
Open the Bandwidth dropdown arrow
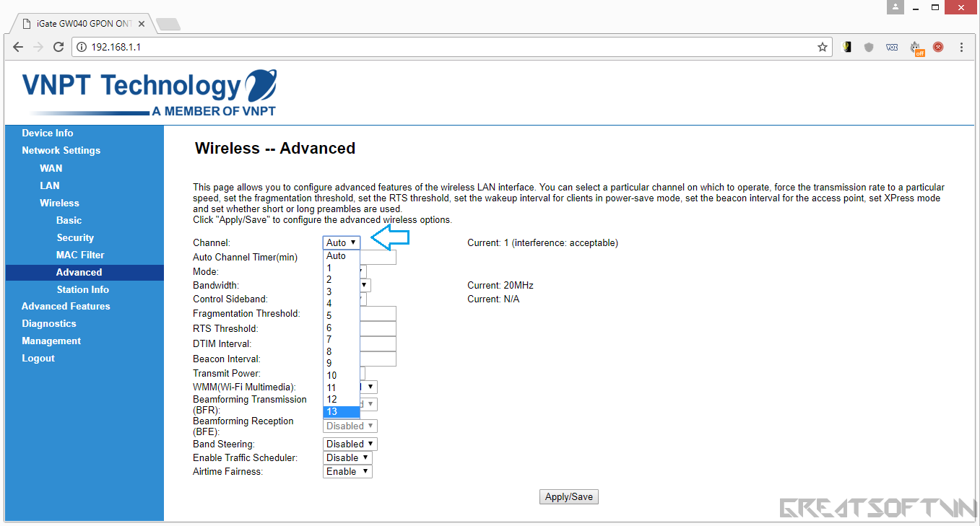click(365, 286)
